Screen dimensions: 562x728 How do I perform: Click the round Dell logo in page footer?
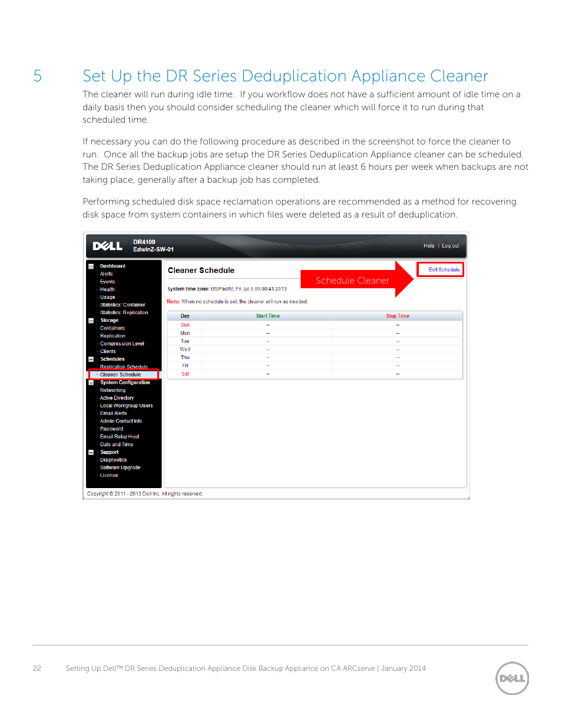click(x=512, y=678)
